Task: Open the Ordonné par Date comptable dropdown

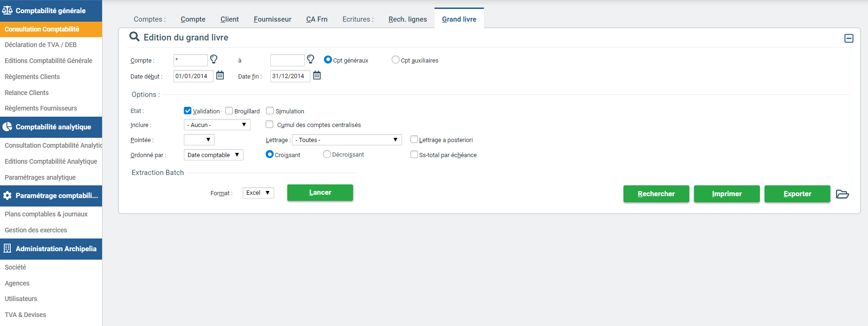Action: coord(213,155)
